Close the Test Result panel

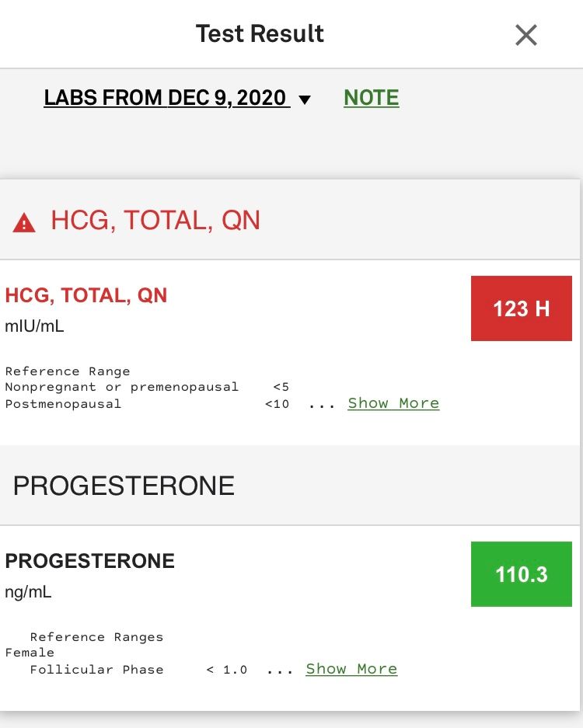(526, 35)
